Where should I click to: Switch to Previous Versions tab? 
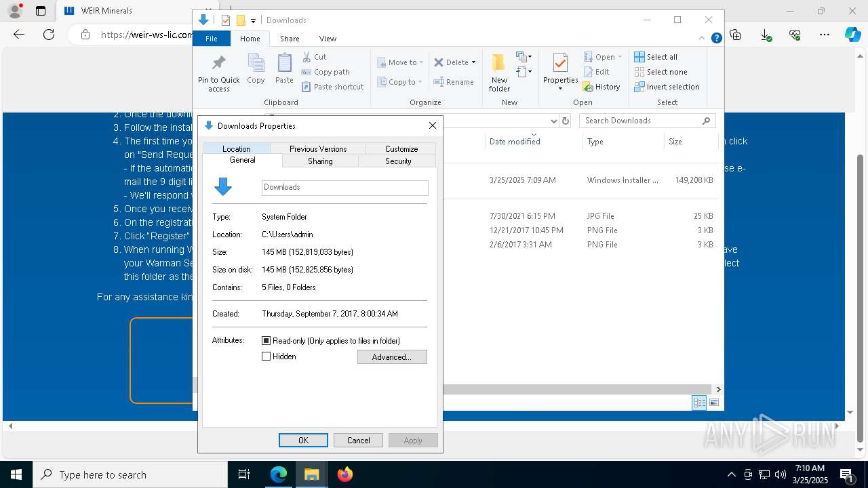[x=318, y=148]
